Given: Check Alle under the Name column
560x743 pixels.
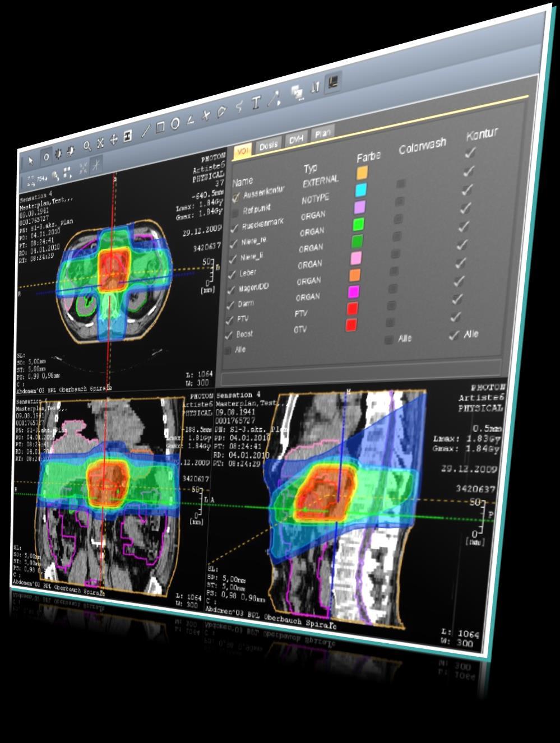Looking at the screenshot, I should 227,351.
